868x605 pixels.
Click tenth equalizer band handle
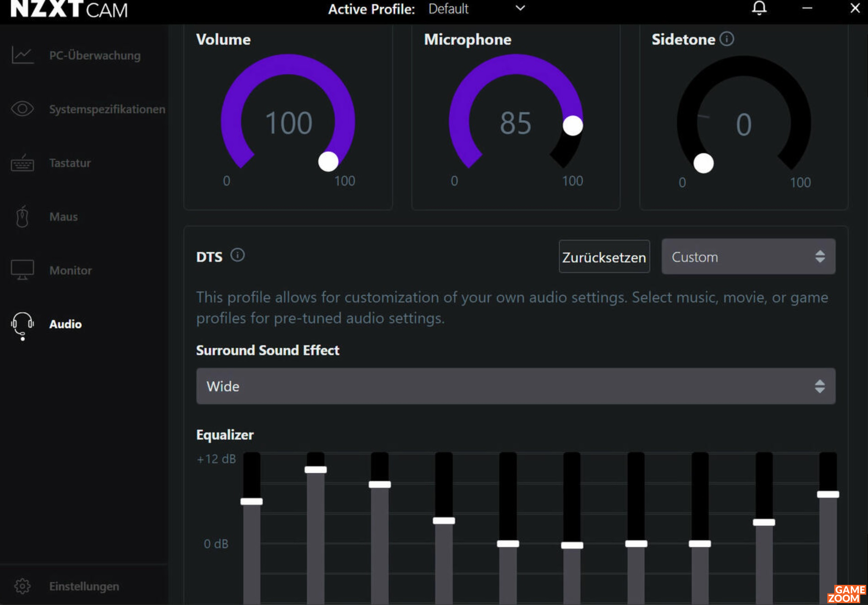[828, 494]
